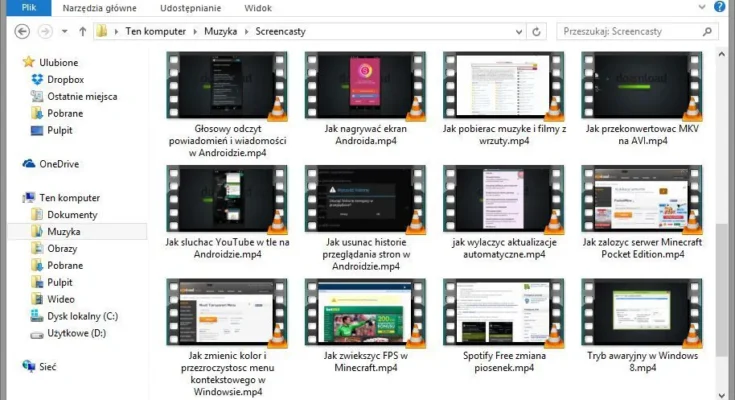
Task: Select 'Jak sluchac YouTube w tle' thumbnail
Action: tap(227, 199)
